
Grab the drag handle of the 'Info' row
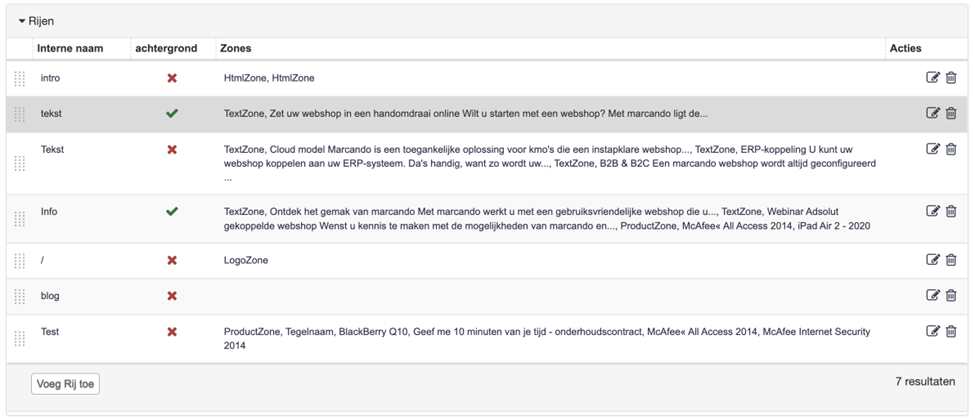click(19, 218)
